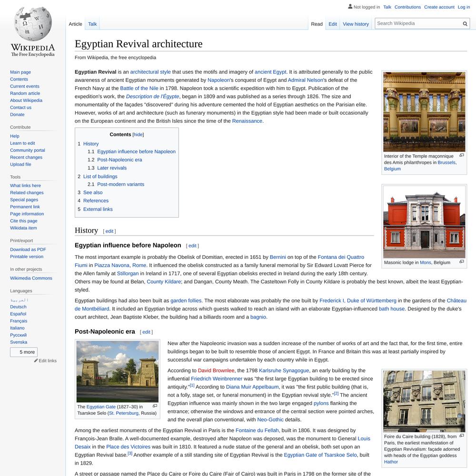Open Recent changes in the sidebar
The width and height of the screenshot is (476, 476).
(26, 157)
